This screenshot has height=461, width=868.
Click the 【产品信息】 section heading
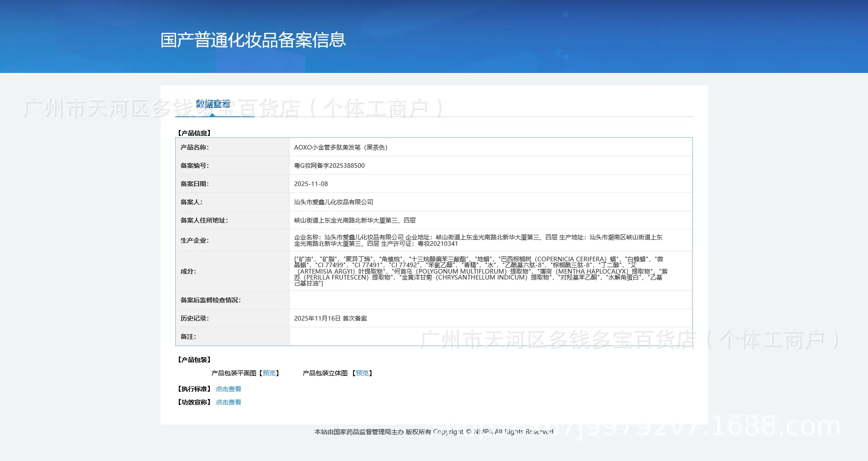click(194, 133)
